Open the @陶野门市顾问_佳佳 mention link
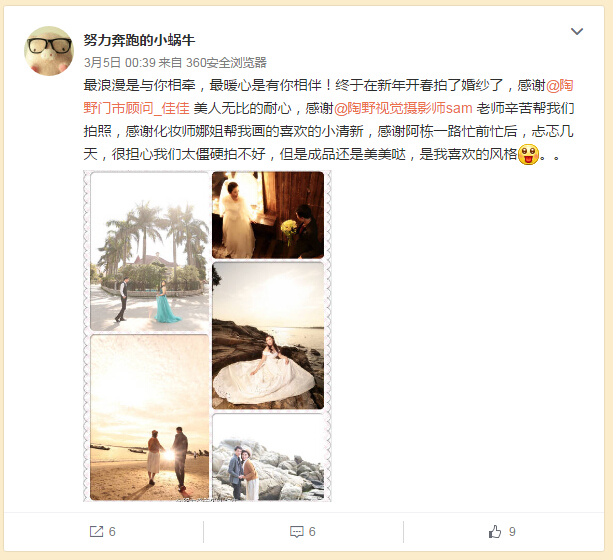The image size is (613, 560). point(328,97)
